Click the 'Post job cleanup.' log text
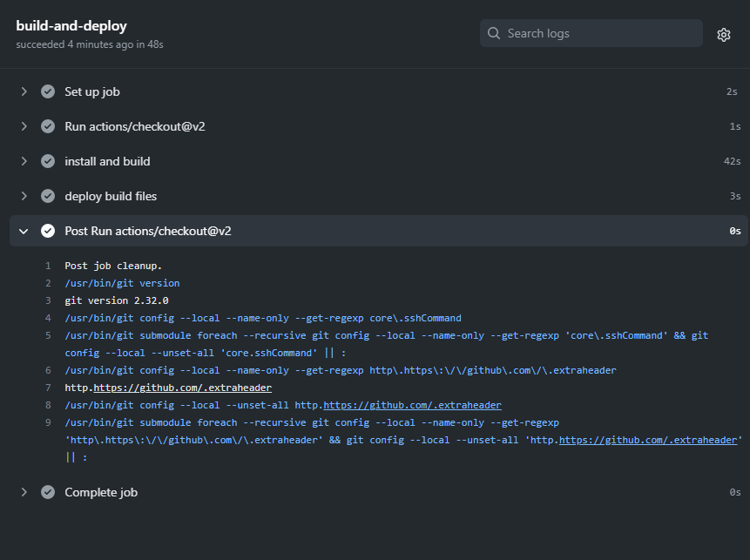This screenshot has width=750, height=560. click(x=113, y=266)
